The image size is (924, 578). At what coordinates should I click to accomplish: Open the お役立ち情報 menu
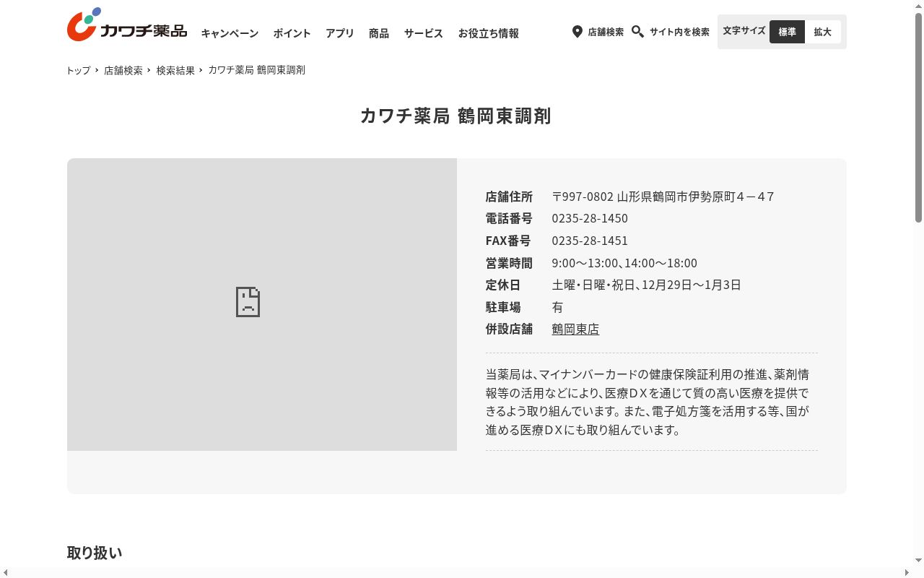tap(488, 33)
